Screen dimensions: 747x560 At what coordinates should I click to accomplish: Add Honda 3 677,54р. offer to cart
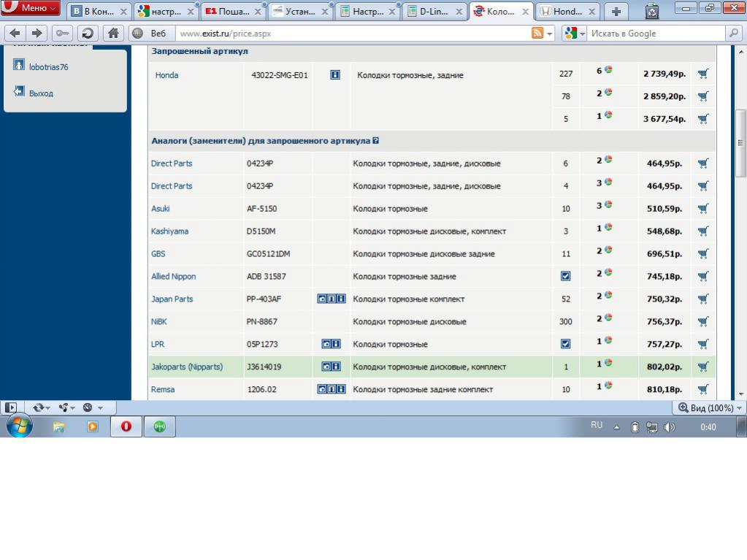[703, 118]
